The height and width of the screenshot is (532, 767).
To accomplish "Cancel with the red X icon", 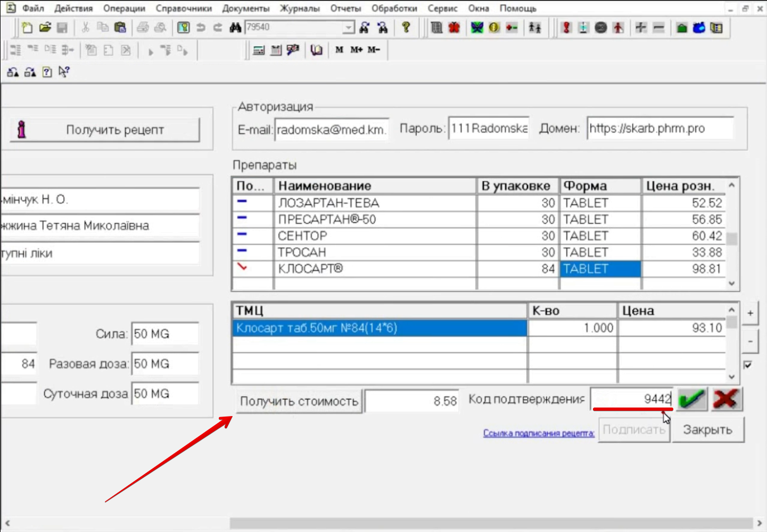I will [727, 399].
